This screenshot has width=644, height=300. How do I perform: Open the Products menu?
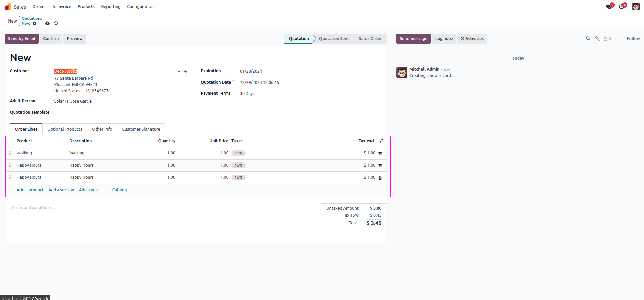(x=86, y=7)
